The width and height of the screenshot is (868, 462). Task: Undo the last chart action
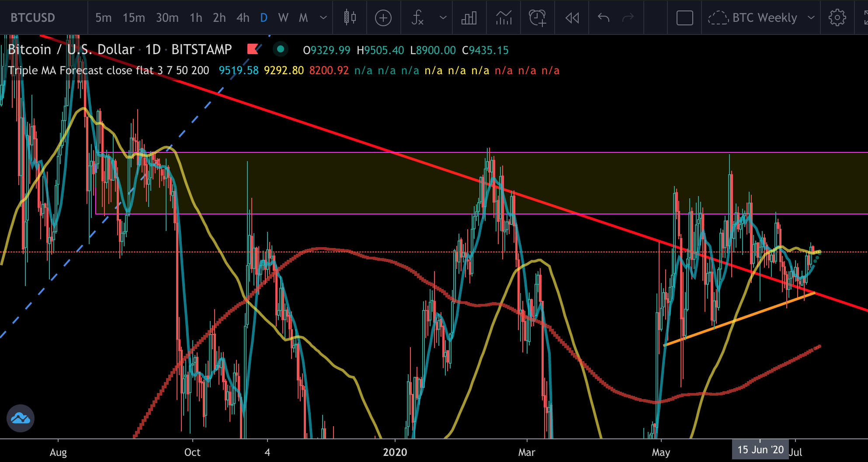(x=604, y=18)
